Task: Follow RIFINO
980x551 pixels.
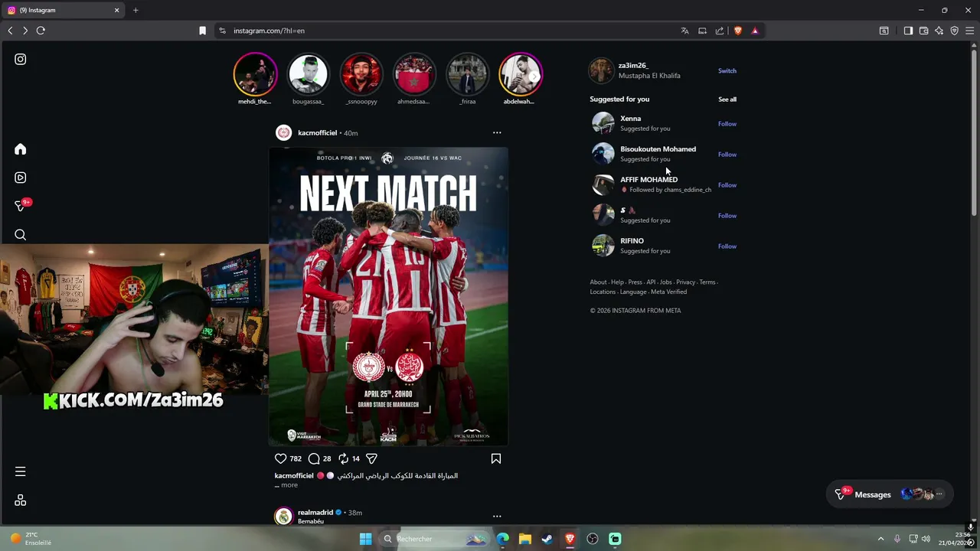Action: point(727,246)
